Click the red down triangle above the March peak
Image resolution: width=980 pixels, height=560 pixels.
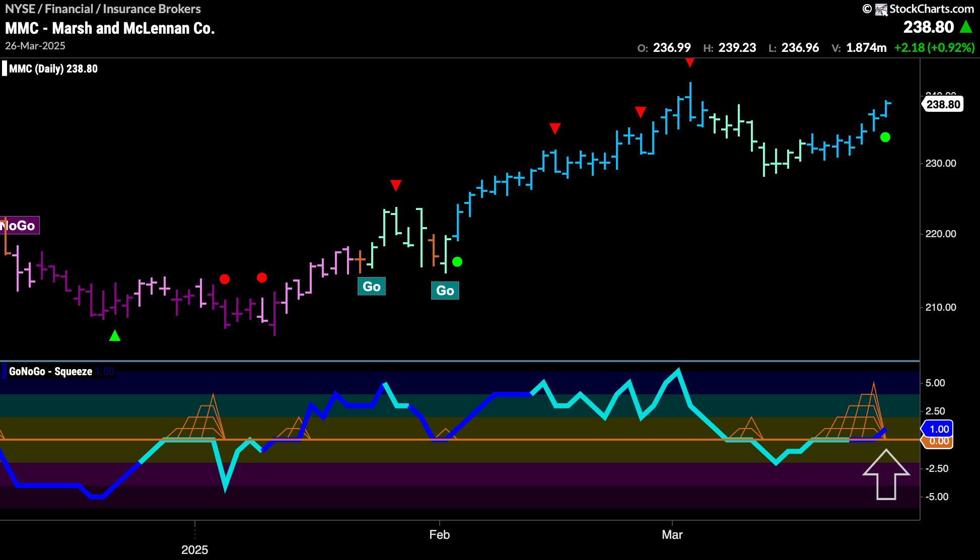coord(690,62)
